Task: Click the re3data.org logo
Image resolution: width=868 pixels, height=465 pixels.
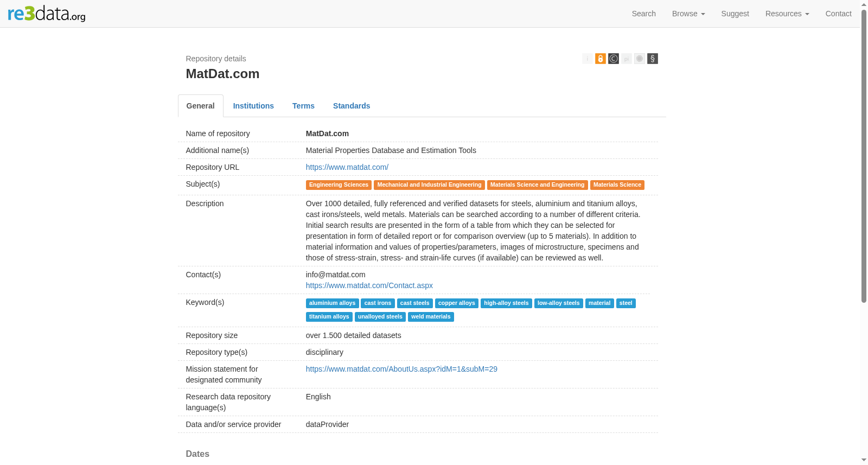Action: [x=47, y=14]
